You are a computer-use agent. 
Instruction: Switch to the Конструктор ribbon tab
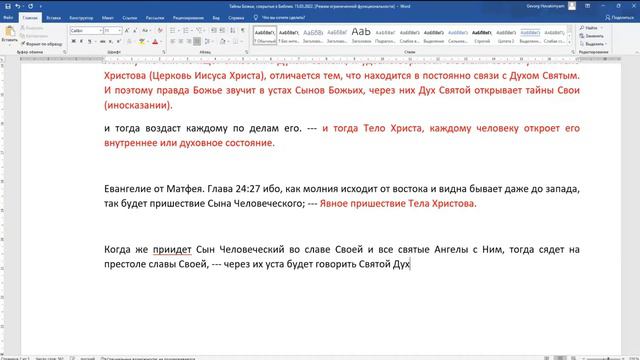coord(81,18)
